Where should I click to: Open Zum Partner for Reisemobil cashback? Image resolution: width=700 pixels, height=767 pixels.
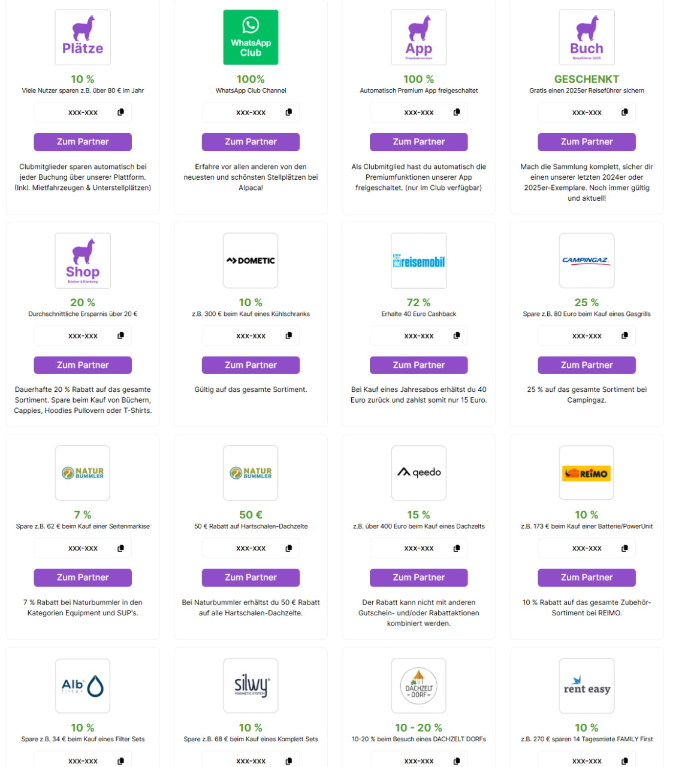click(x=419, y=365)
